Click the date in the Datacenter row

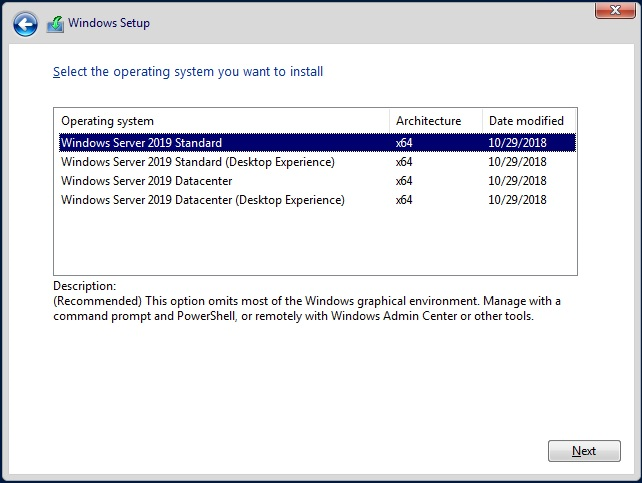(517, 181)
